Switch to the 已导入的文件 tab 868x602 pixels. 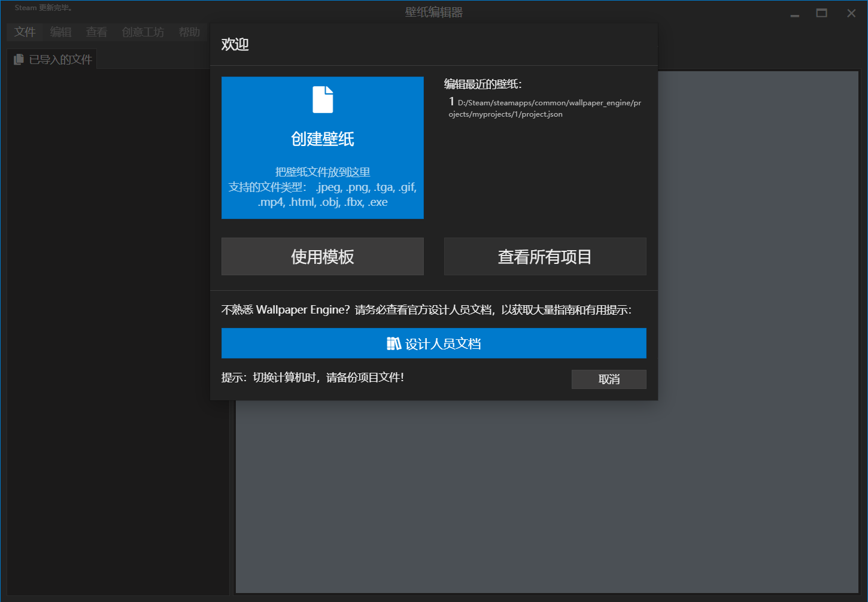point(53,59)
